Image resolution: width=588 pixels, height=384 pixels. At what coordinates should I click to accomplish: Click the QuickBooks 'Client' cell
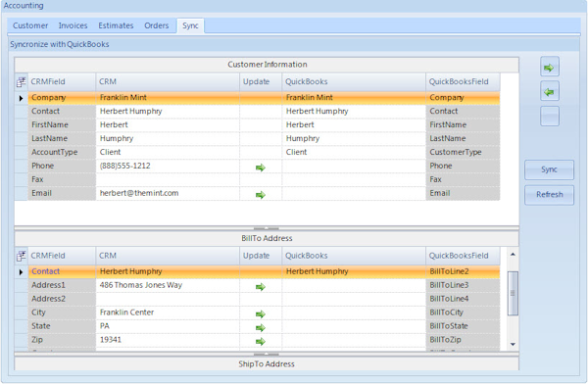(x=354, y=152)
